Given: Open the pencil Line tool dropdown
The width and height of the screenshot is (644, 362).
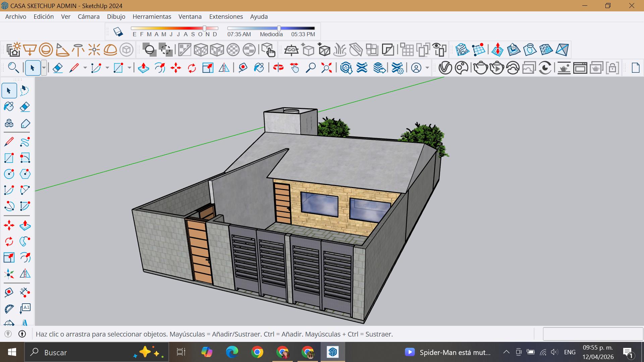Looking at the screenshot, I should (x=85, y=68).
